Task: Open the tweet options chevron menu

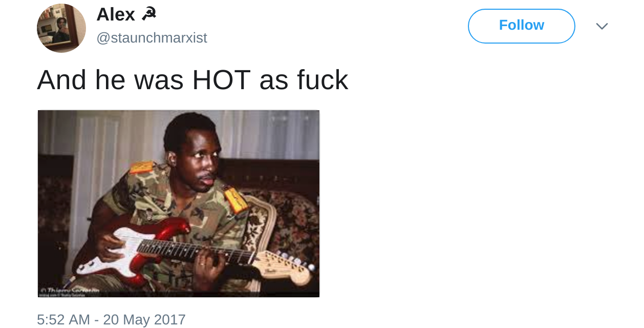Action: pyautogui.click(x=602, y=26)
